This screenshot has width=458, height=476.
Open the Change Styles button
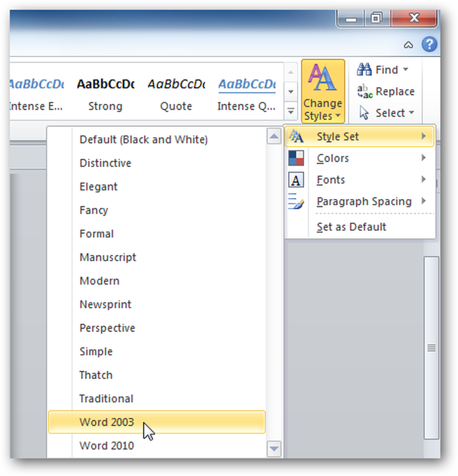(x=323, y=91)
